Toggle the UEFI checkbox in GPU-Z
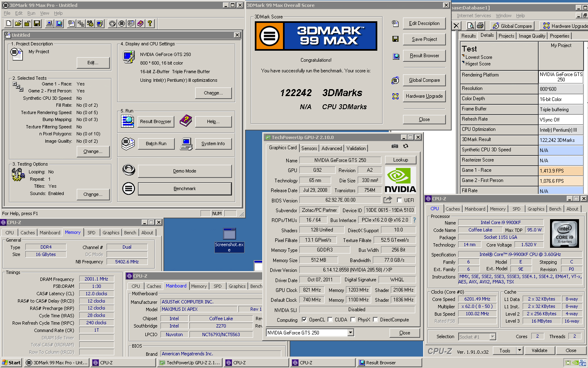This screenshot has width=588, height=368. click(x=399, y=200)
